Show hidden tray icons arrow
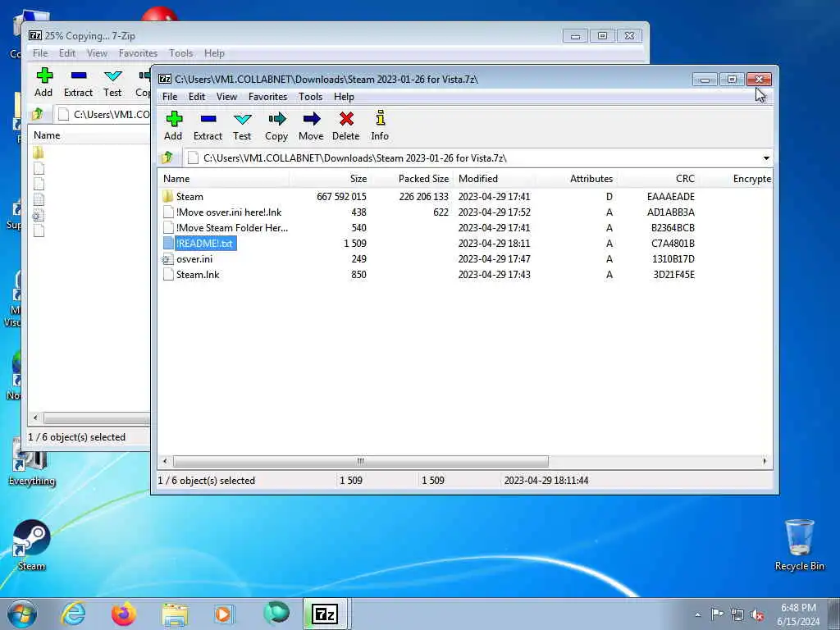The width and height of the screenshot is (840, 630). [697, 615]
